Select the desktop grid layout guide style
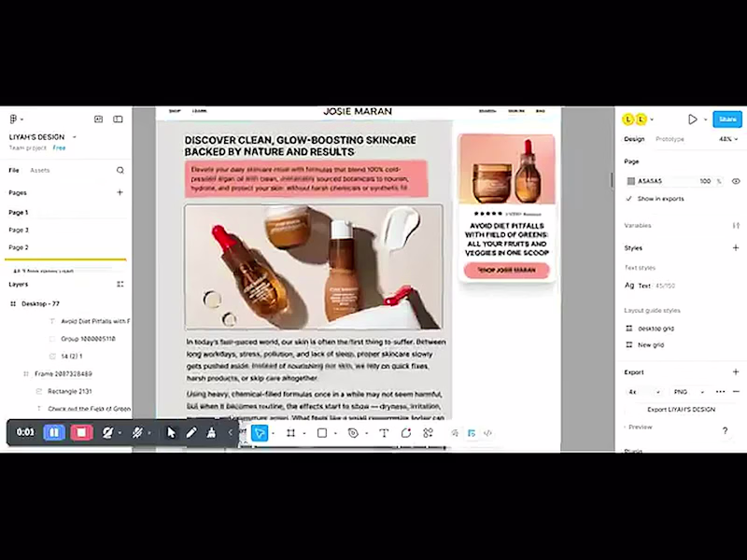Screen dimensions: 747x560 (x=650, y=329)
